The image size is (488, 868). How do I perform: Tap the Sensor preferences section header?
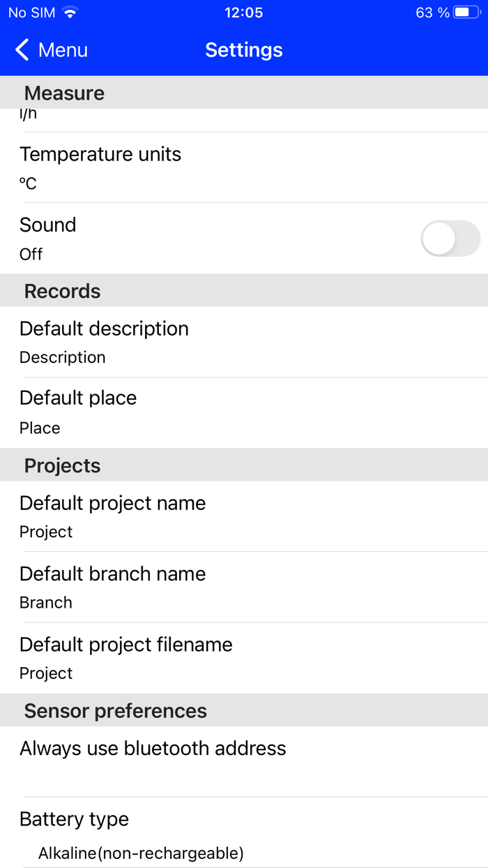click(x=116, y=711)
